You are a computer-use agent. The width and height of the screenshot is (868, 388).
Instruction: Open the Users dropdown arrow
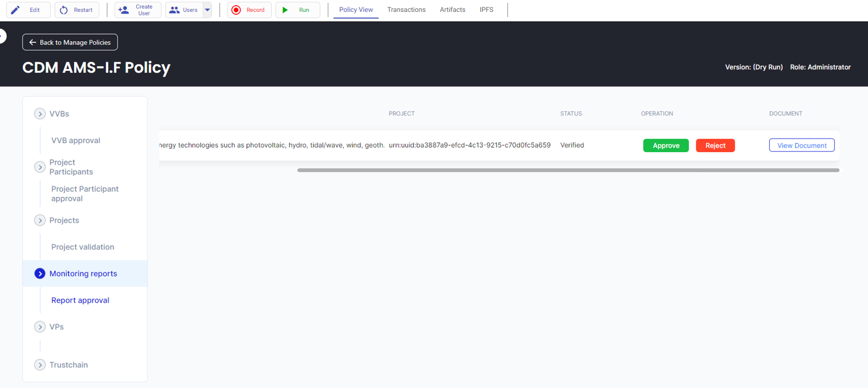tap(207, 10)
